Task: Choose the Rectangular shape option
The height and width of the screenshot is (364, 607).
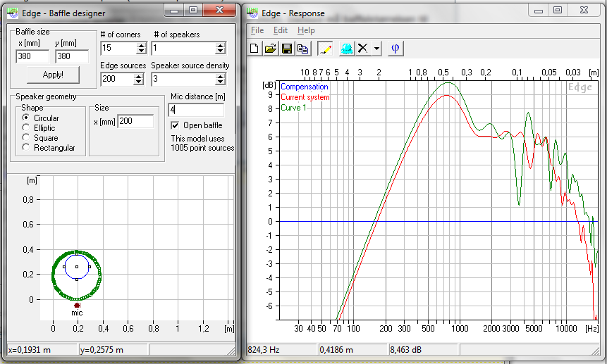Action: 26,148
